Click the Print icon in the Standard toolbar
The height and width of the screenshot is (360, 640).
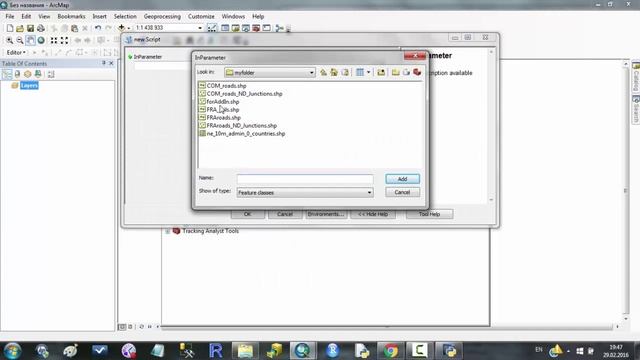pos(41,28)
